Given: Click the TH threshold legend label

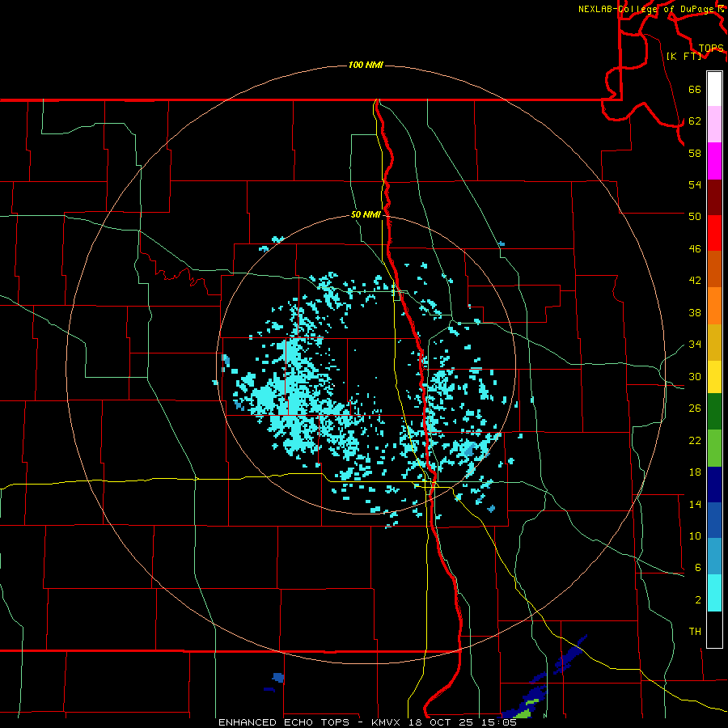Looking at the screenshot, I should (695, 632).
